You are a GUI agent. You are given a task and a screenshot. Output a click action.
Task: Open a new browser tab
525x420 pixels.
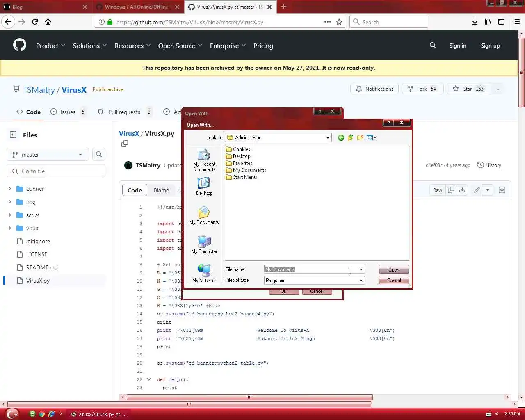(x=283, y=7)
